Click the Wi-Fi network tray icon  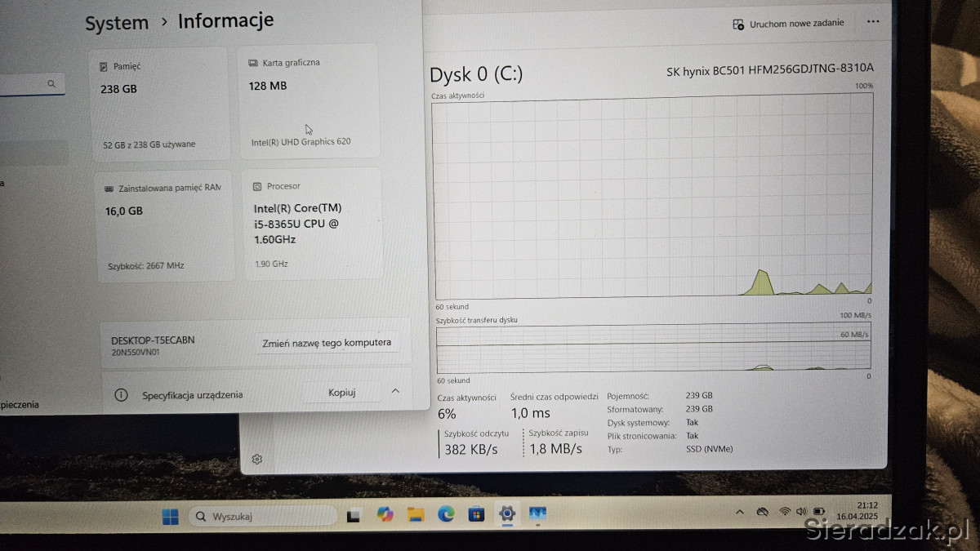click(785, 512)
